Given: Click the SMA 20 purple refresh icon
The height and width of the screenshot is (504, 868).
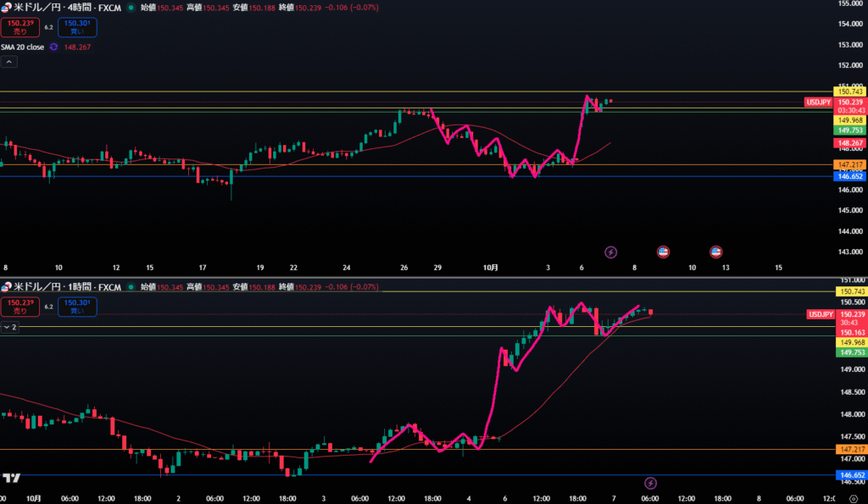Looking at the screenshot, I should 53,47.
